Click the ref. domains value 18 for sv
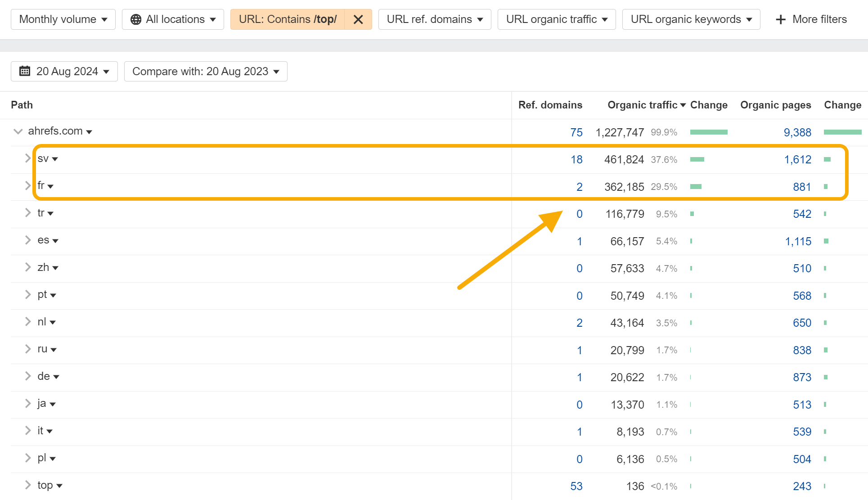The height and width of the screenshot is (500, 868). 576,159
